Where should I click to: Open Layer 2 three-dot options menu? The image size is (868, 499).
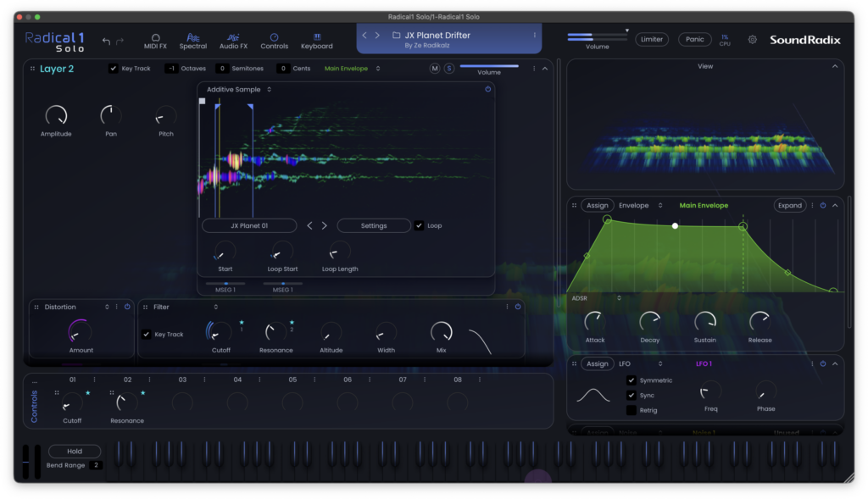tap(534, 69)
